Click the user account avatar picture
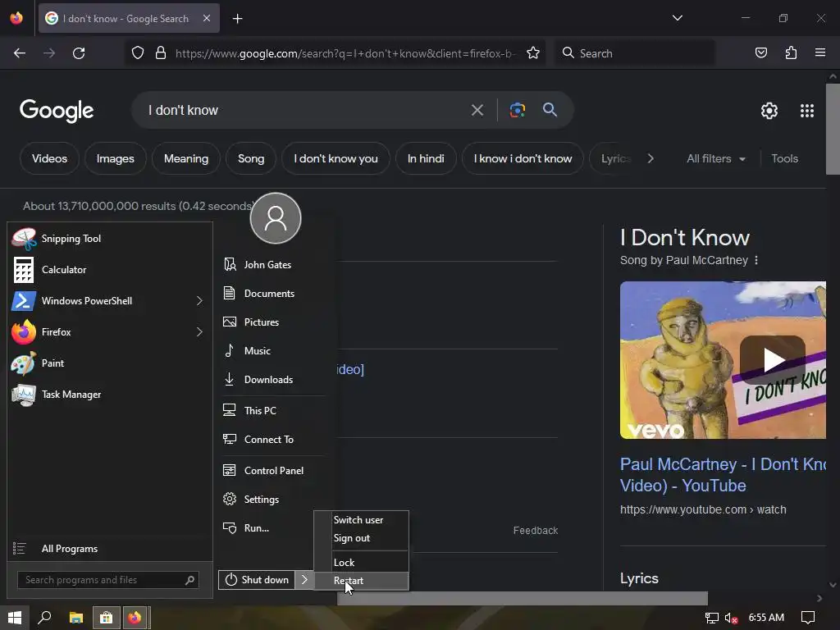Screen dimensions: 840x630 [x=276, y=218]
